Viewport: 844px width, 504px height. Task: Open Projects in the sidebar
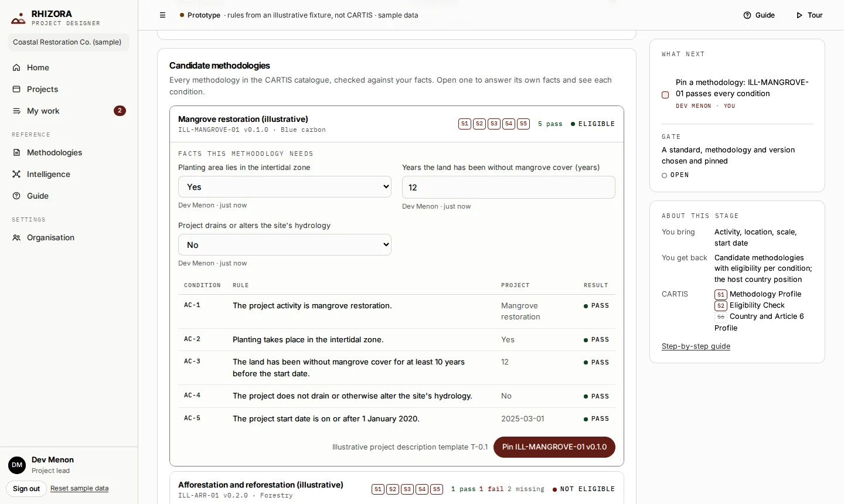click(x=69, y=89)
